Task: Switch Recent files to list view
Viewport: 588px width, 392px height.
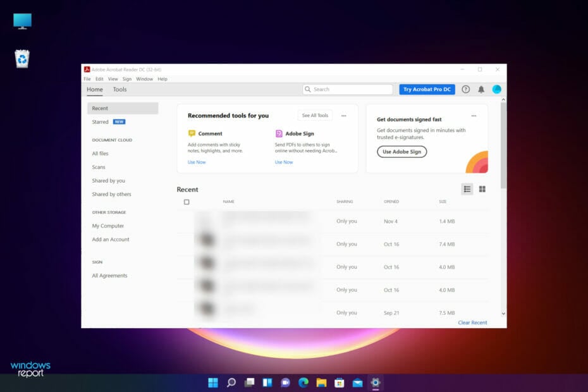Action: tap(467, 188)
